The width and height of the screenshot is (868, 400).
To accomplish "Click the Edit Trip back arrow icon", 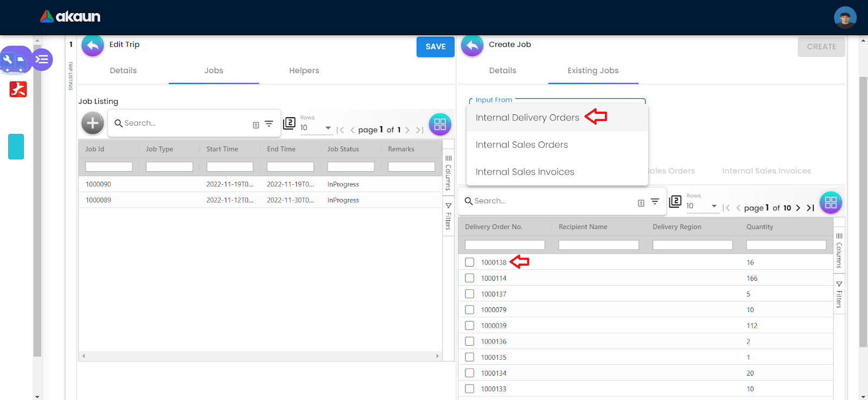I will point(93,46).
